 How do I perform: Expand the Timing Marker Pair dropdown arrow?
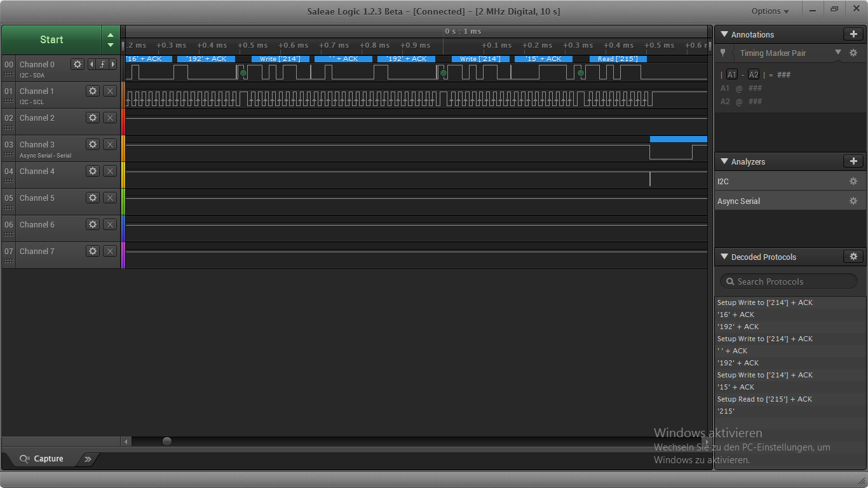pyautogui.click(x=837, y=52)
